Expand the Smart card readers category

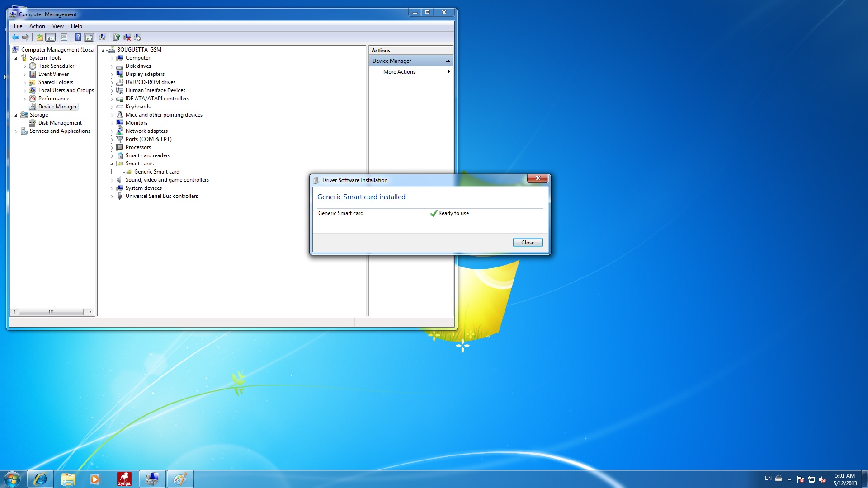coord(112,156)
